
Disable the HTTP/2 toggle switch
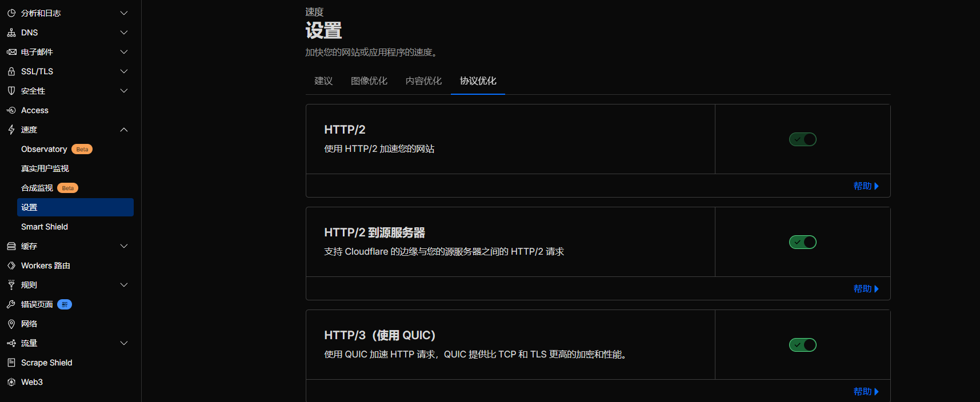(802, 139)
